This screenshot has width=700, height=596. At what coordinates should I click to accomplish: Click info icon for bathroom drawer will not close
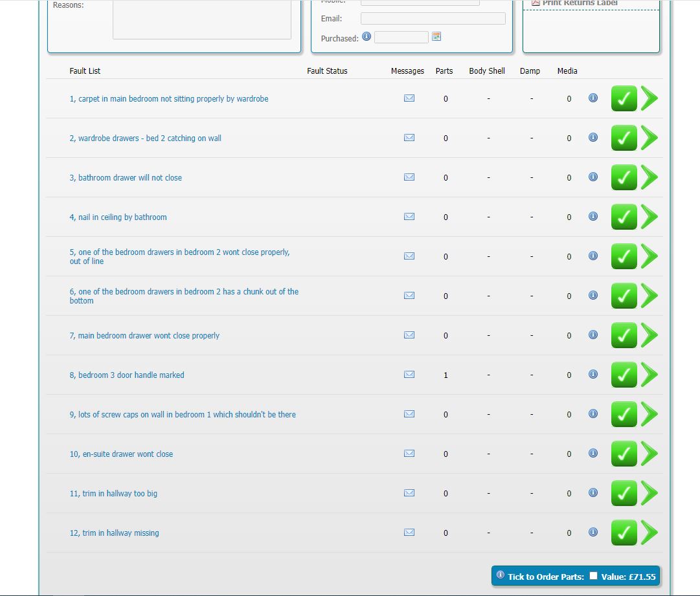click(x=593, y=177)
